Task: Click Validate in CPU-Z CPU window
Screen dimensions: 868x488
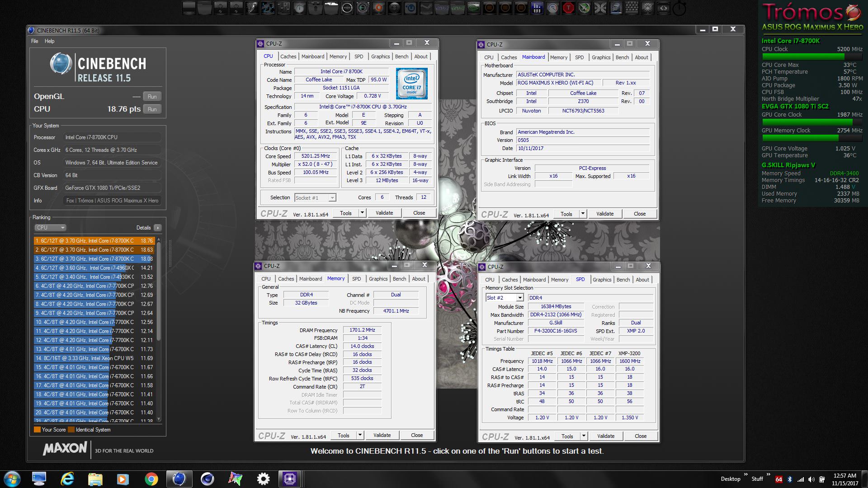Action: pyautogui.click(x=384, y=213)
